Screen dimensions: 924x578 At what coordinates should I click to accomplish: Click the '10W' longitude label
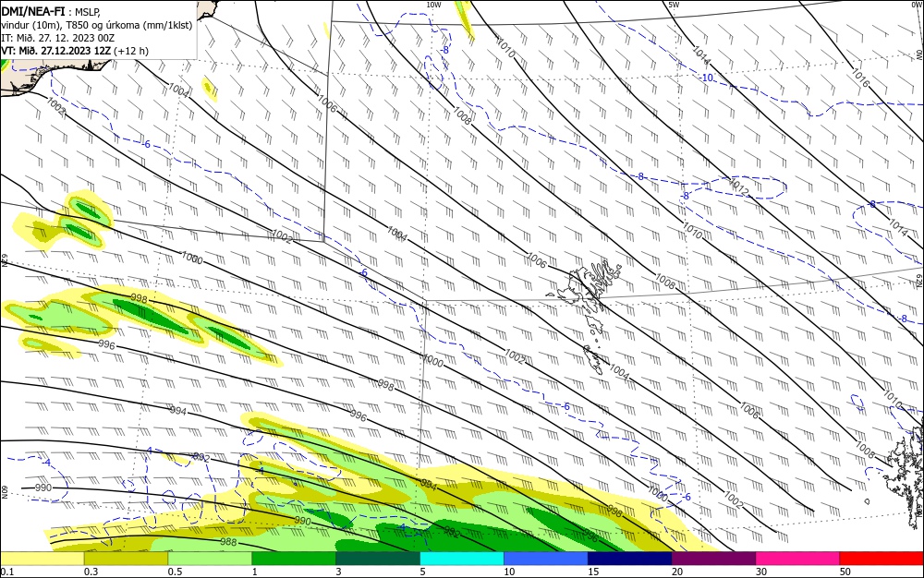click(433, 5)
